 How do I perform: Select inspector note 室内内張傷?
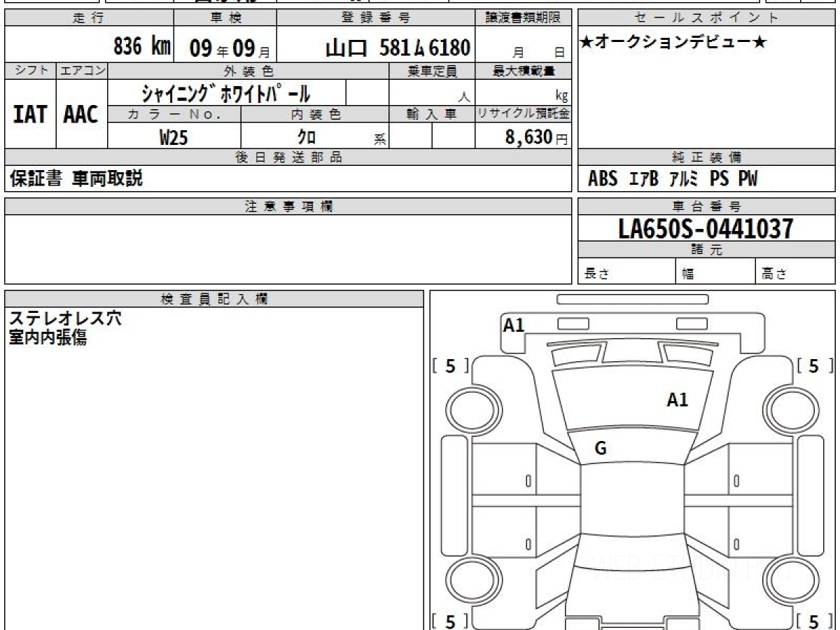(x=48, y=338)
